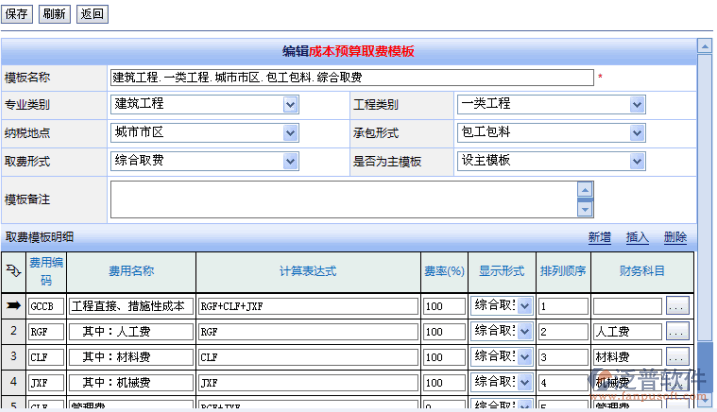Click scroll up arrow in 模板备注 box

pyautogui.click(x=585, y=189)
